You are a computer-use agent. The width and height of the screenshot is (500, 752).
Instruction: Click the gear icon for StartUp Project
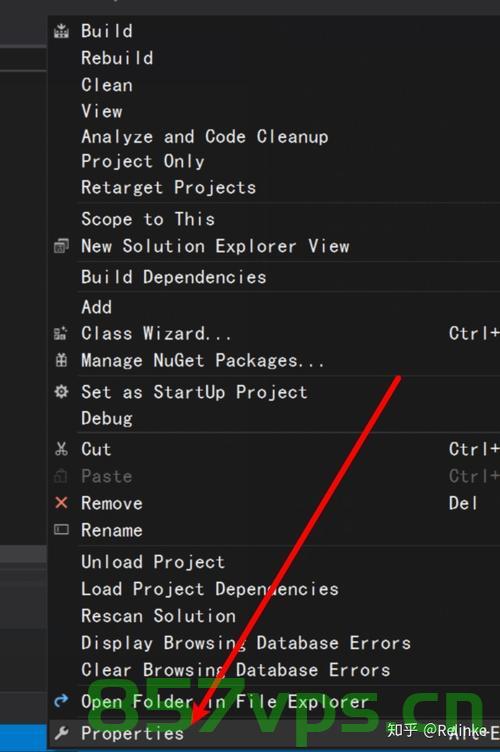coord(61,392)
